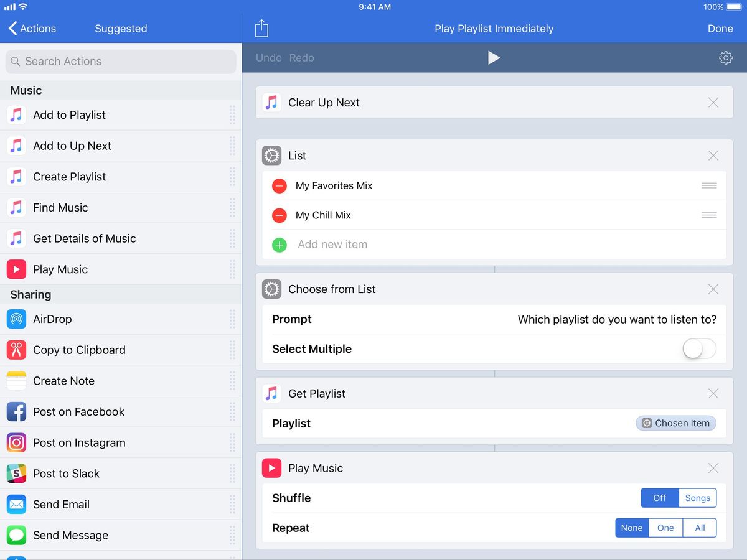This screenshot has height=560, width=747.
Task: Remove My Favorites Mix with minus button
Action: (279, 185)
